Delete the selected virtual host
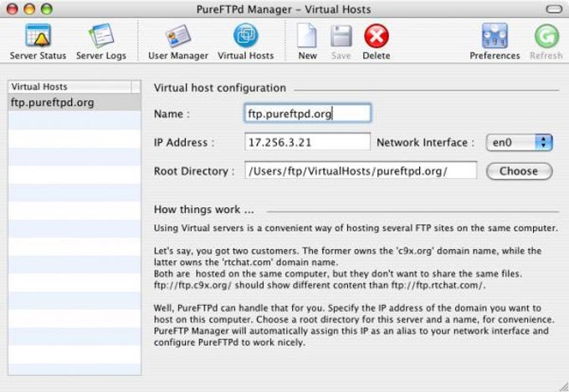This screenshot has height=392, width=569. 377,42
